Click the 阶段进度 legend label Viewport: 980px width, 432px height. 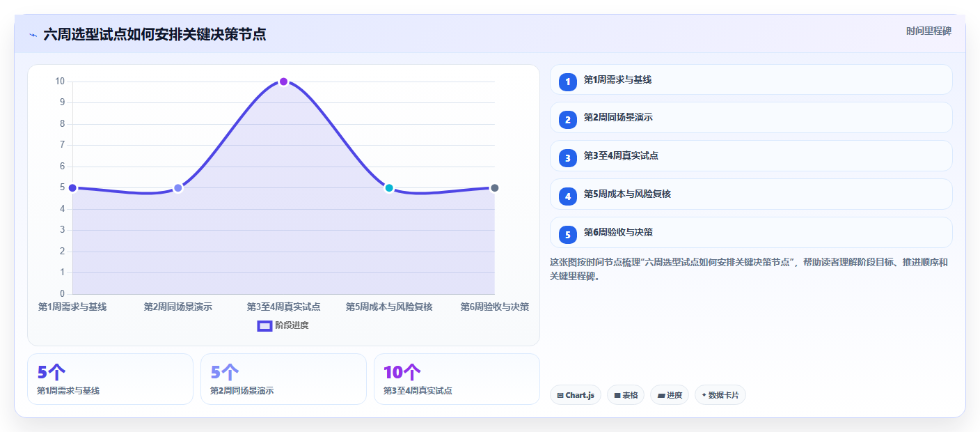click(292, 325)
